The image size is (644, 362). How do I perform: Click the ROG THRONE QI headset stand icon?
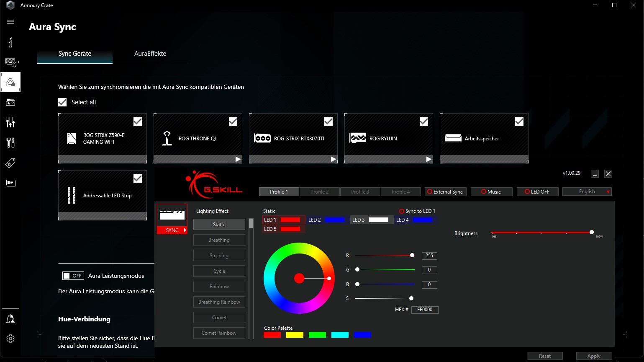click(x=167, y=138)
